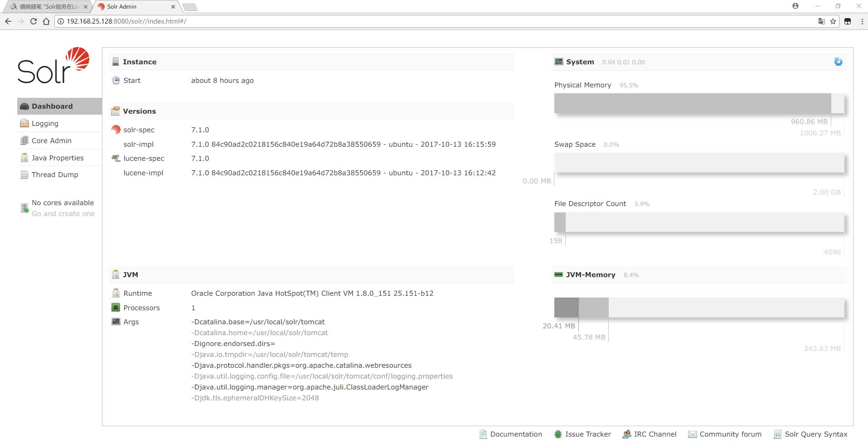Click the Logging folder icon

pyautogui.click(x=24, y=124)
